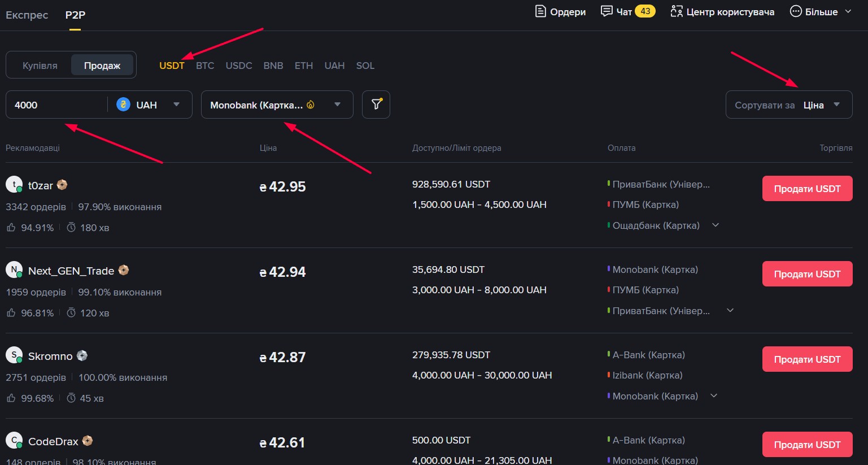This screenshot has height=465, width=868.
Task: Click the 43 unread chat badge
Action: (x=645, y=11)
